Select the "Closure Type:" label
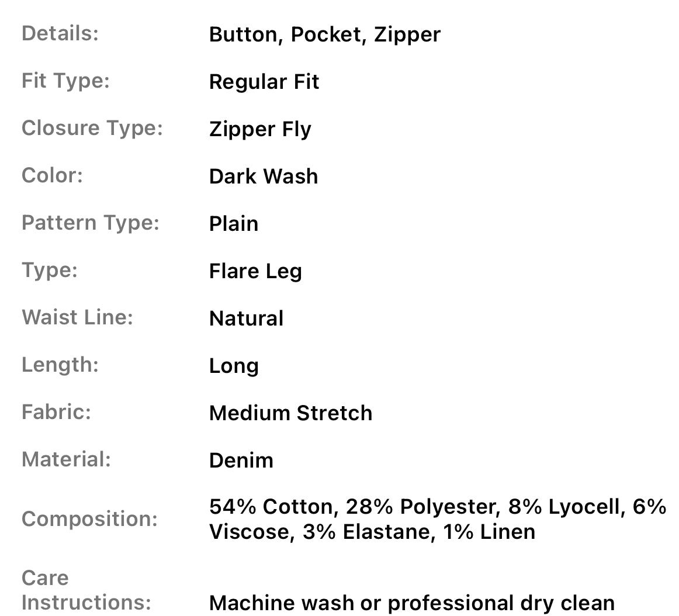Screen dimensions: 679x616 point(92,128)
